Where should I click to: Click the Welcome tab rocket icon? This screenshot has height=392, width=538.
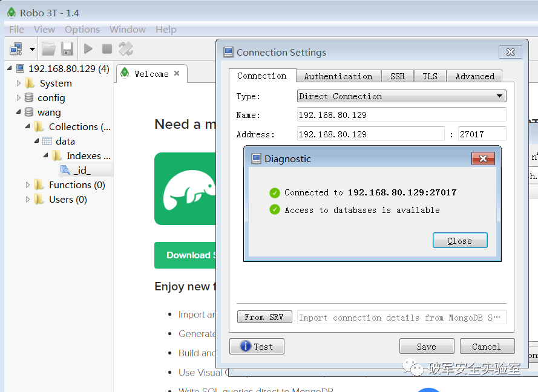[125, 73]
